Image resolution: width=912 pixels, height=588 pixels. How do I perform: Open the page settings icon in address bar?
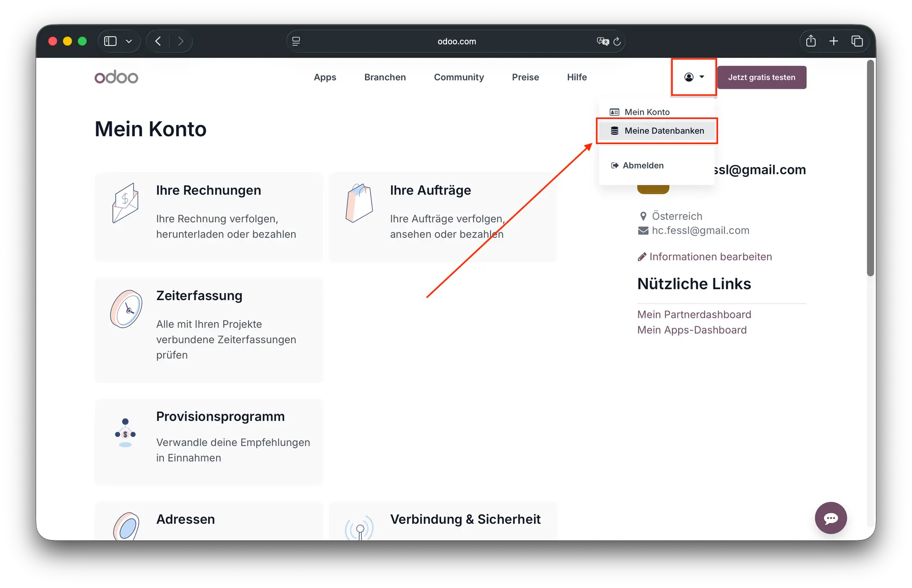pos(296,41)
